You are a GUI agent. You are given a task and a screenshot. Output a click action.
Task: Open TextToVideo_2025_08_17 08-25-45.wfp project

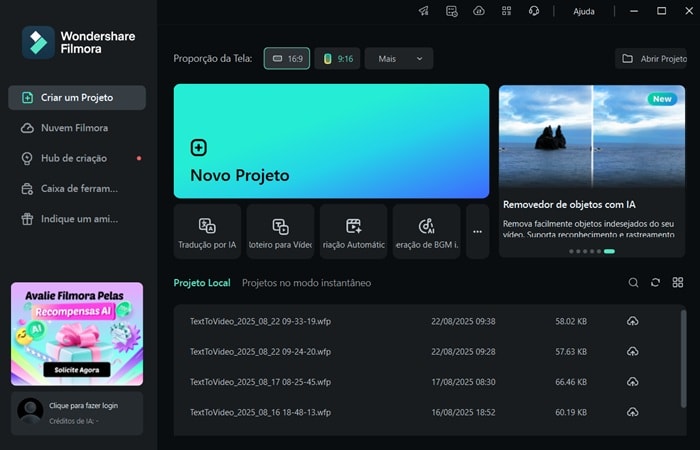coord(260,382)
